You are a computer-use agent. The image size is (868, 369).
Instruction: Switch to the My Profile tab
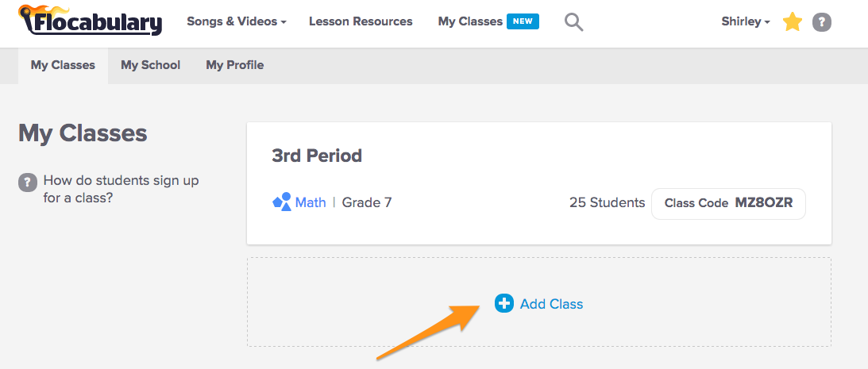coord(234,65)
